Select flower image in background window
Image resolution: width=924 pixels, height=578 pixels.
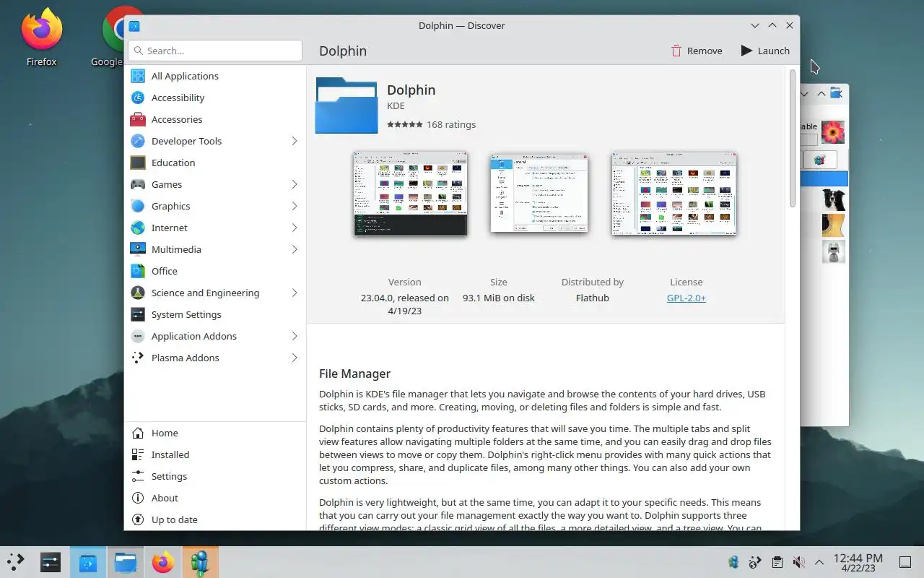coord(833,132)
